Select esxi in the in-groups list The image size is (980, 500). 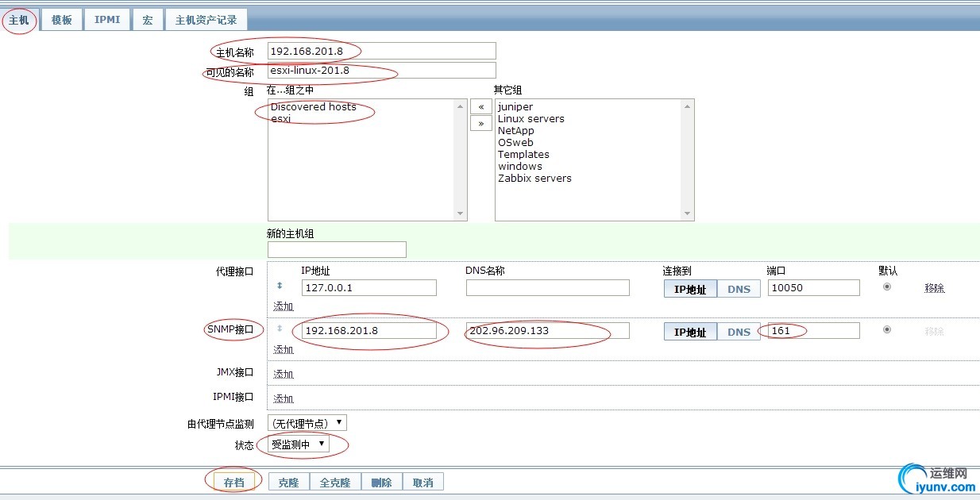click(281, 118)
